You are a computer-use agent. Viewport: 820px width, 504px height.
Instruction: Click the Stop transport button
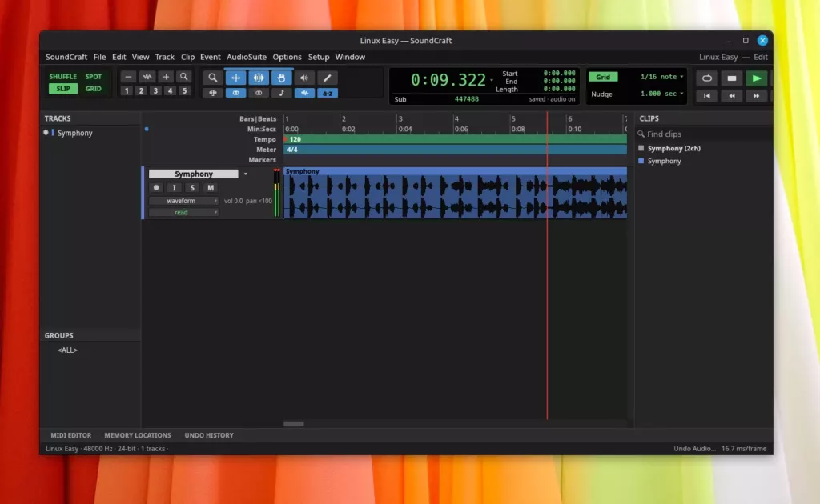point(732,78)
